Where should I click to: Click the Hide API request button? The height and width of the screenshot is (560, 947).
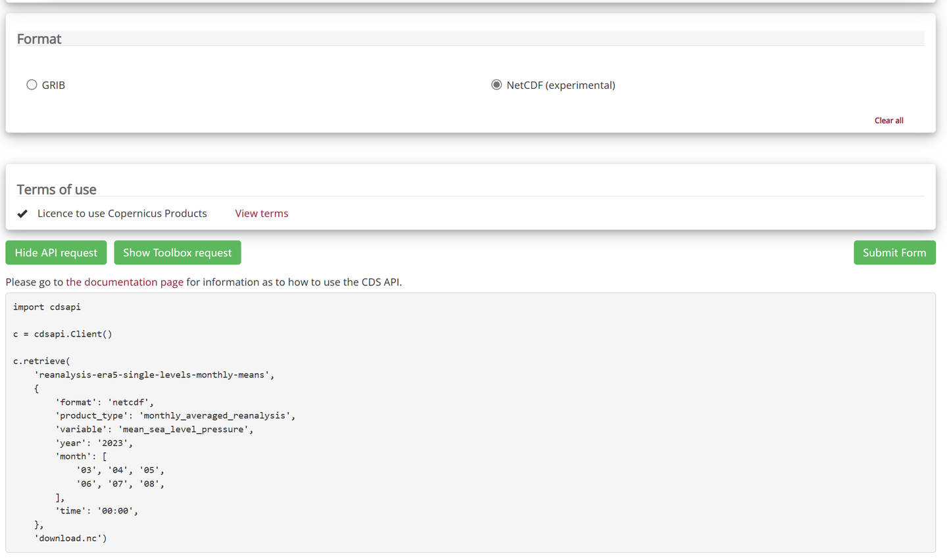click(x=56, y=253)
